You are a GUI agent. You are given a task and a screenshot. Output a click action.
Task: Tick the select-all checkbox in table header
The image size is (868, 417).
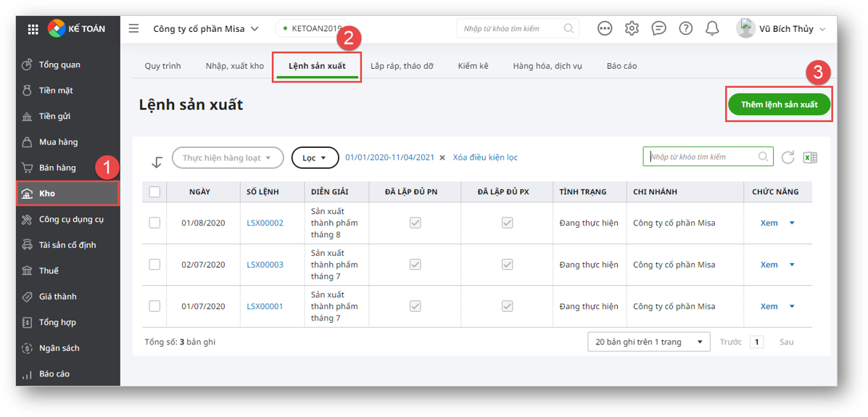154,191
